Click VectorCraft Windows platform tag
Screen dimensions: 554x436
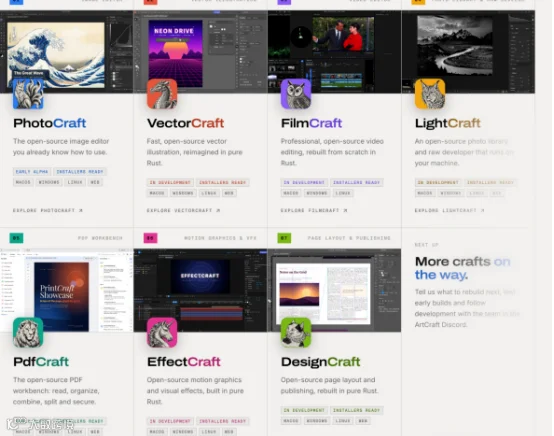tap(183, 193)
